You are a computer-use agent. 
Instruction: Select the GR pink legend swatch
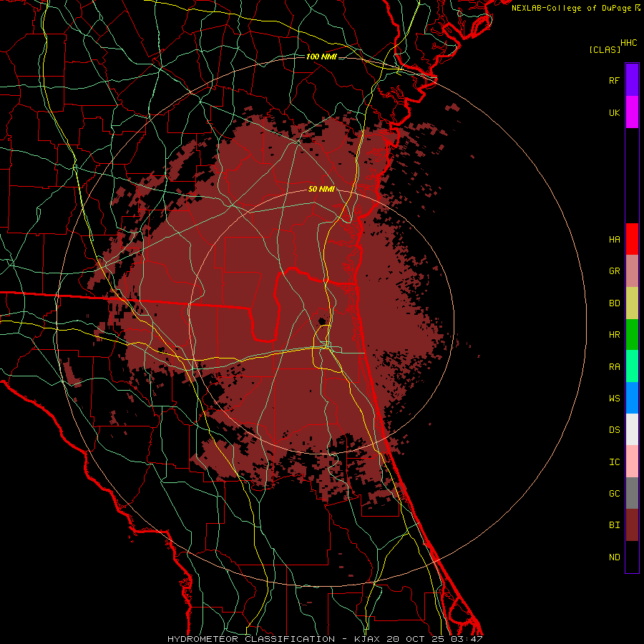[x=632, y=271]
